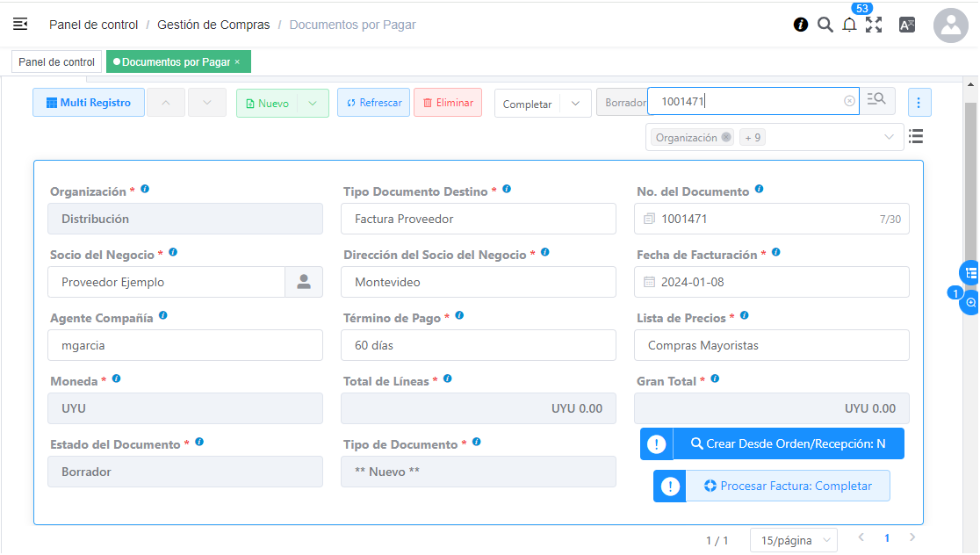Expand the Nuevo button dropdown arrow
Screen dimensions: 980x555
tap(313, 103)
